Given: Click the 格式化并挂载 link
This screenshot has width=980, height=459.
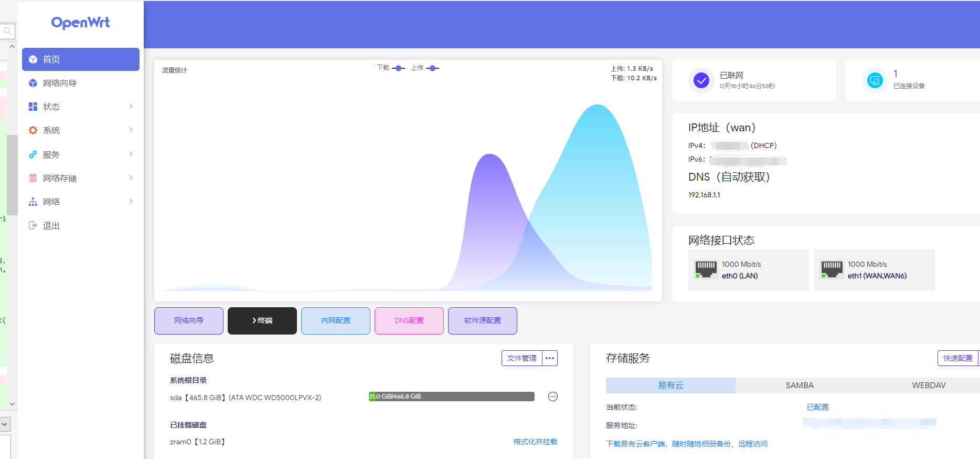Looking at the screenshot, I should point(535,442).
